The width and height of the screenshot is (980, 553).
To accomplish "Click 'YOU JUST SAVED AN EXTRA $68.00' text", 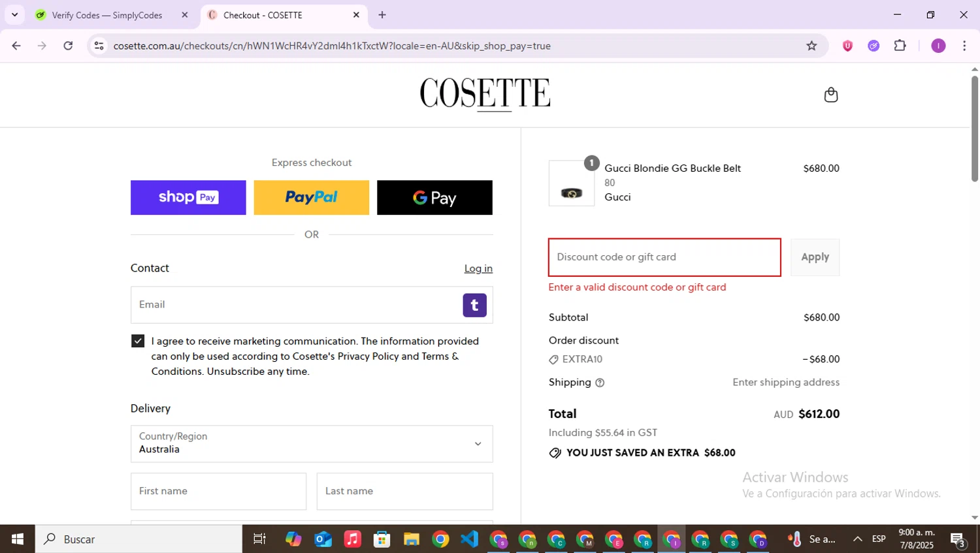I will [x=651, y=453].
